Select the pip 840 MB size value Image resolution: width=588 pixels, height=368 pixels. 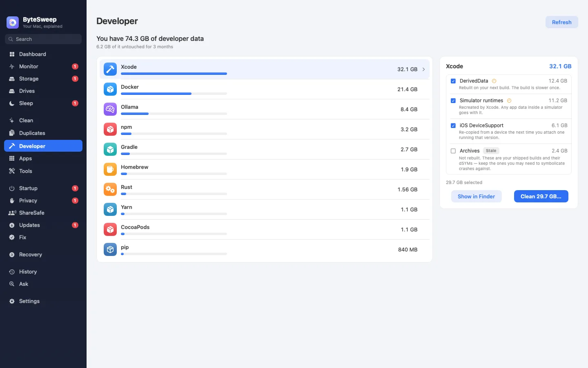[408, 249]
